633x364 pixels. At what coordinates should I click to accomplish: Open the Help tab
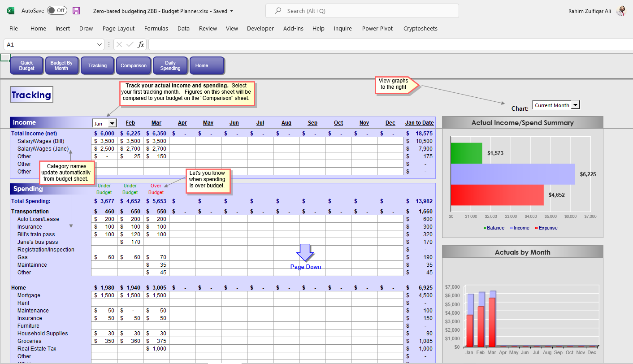[x=318, y=28]
